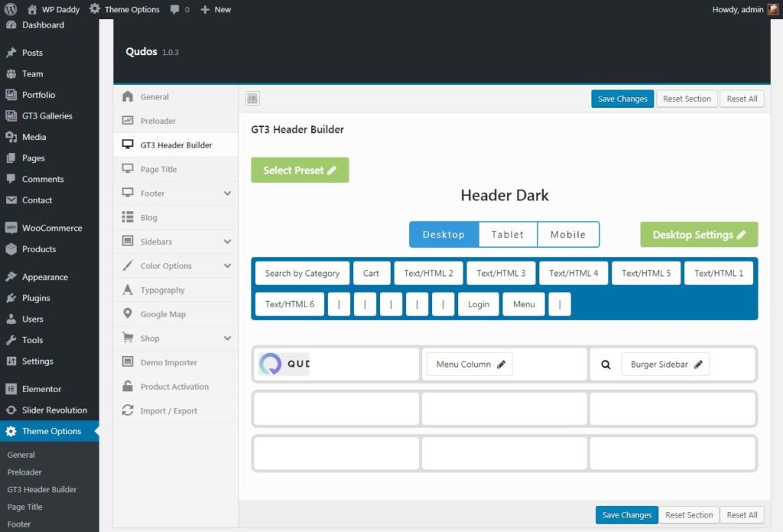Click the Import / Export refresh icon
783x532 pixels.
tap(127, 410)
